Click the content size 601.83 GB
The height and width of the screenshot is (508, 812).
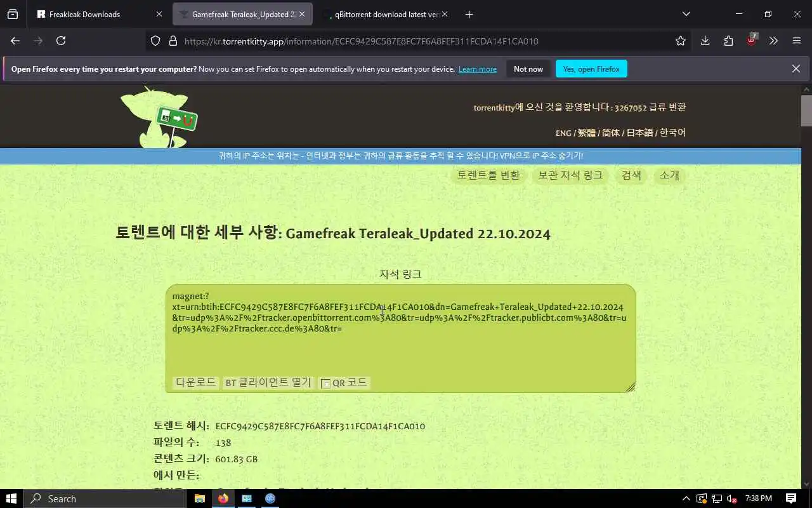(237, 459)
